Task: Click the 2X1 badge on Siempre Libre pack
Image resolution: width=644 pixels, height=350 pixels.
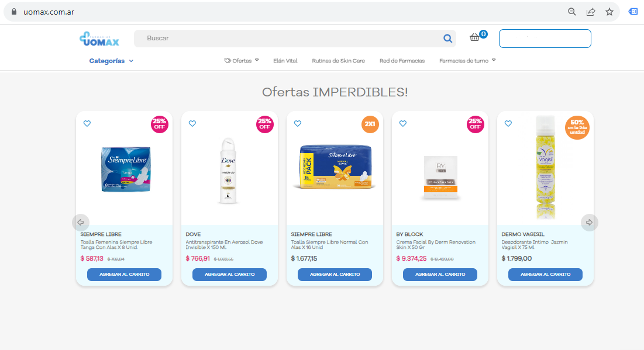Action: [370, 124]
